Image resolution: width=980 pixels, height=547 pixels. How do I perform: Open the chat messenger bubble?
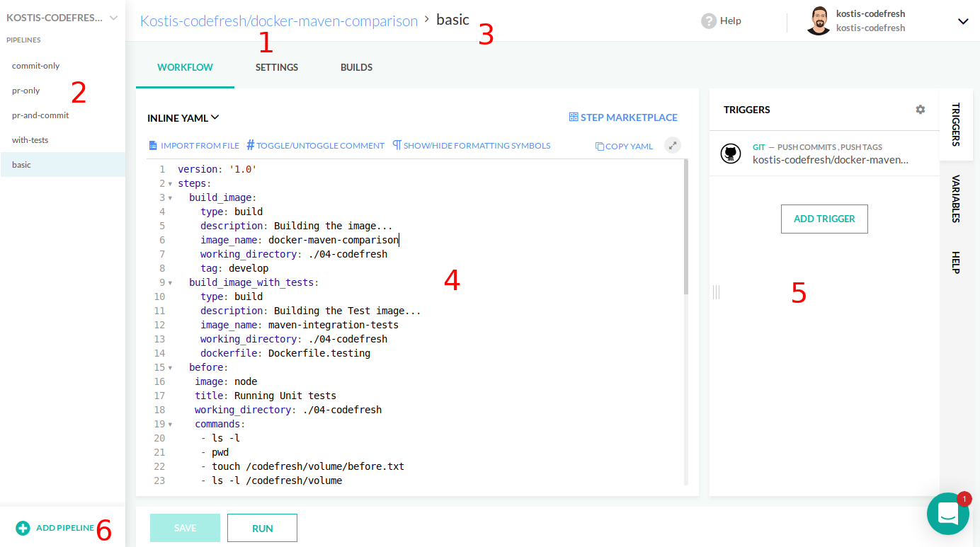pyautogui.click(x=947, y=514)
